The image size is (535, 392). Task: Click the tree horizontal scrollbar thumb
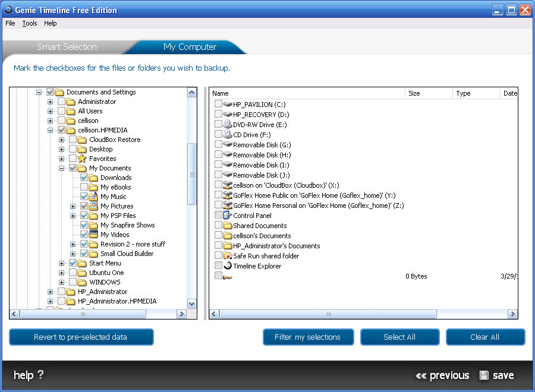(83, 314)
